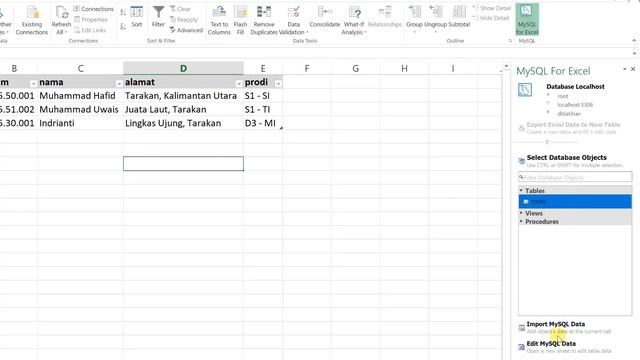
Task: Open MySQL For Excel pane options arrow
Action: tap(624, 69)
